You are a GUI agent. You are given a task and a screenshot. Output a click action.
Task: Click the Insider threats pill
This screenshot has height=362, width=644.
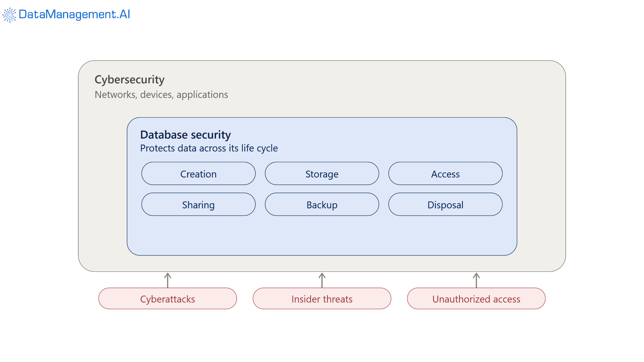tap(322, 299)
